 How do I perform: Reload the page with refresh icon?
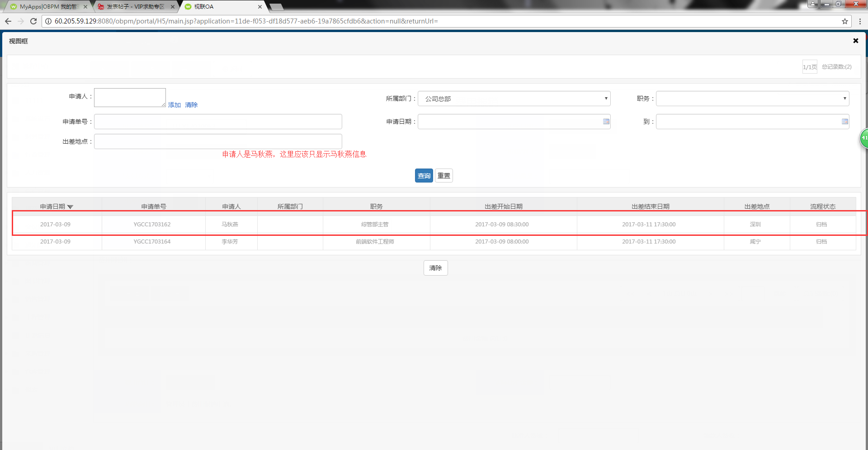(33, 21)
